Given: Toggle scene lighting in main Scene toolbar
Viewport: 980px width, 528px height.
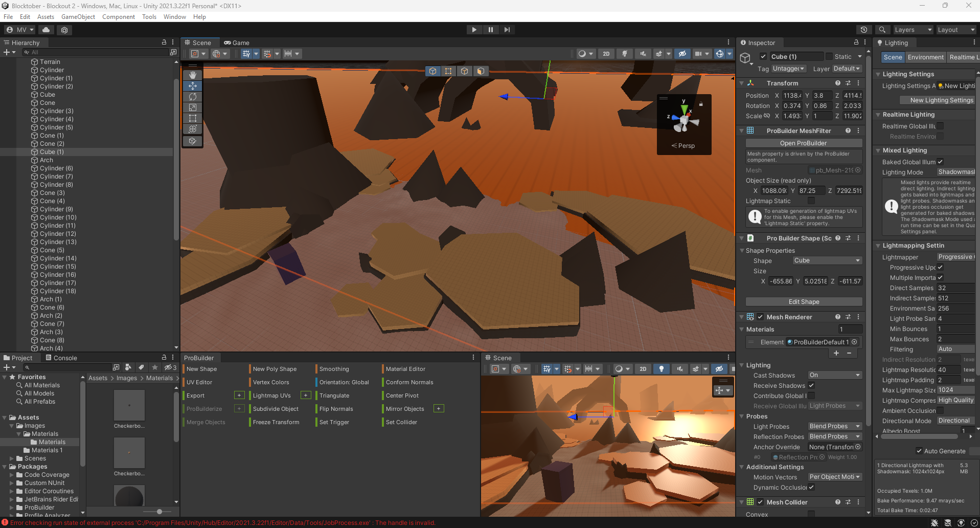Looking at the screenshot, I should 624,54.
